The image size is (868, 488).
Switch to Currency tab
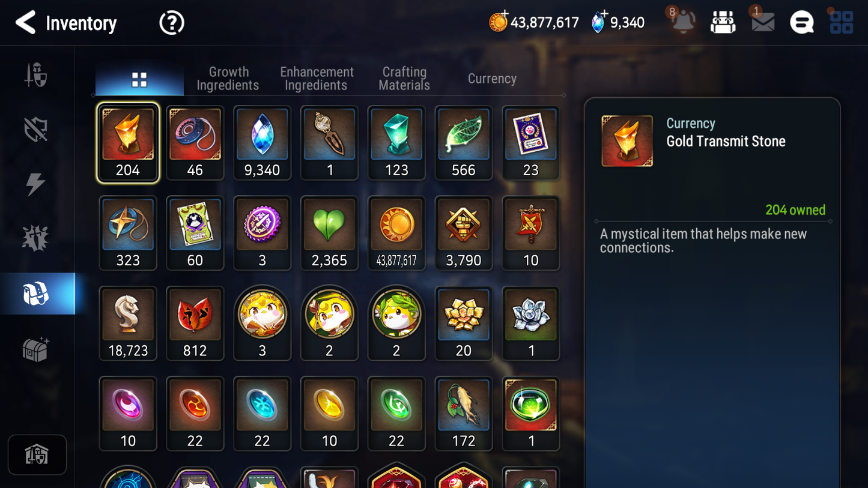(492, 79)
